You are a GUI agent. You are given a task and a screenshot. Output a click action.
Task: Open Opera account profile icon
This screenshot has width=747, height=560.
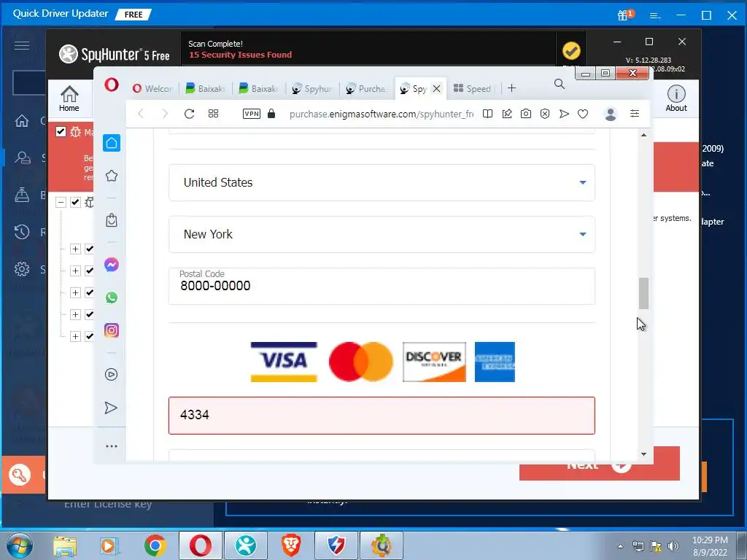pyautogui.click(x=611, y=114)
